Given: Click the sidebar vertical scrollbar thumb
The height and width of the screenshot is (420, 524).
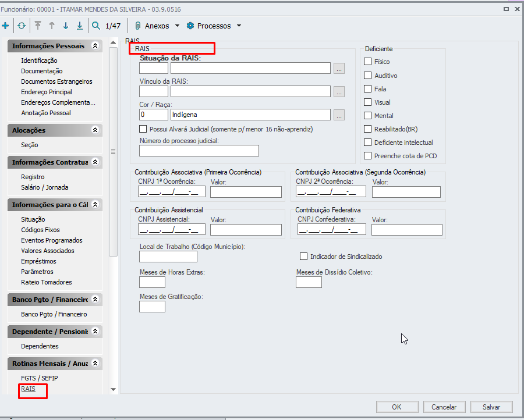Looking at the screenshot, I should [x=114, y=152].
